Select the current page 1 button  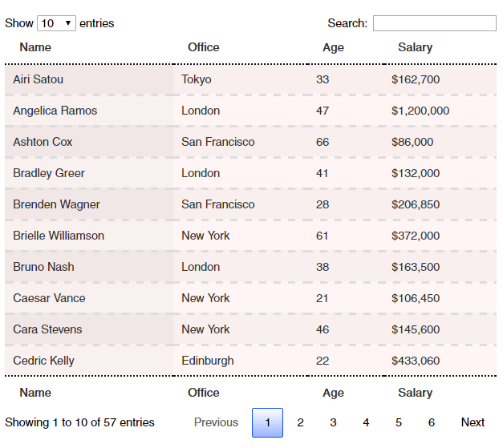267,422
